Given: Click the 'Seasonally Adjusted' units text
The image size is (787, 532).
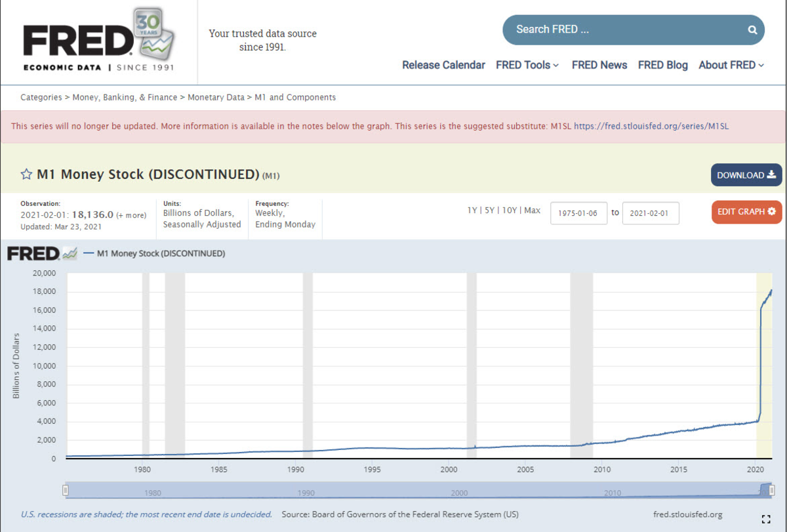Looking at the screenshot, I should point(202,224).
